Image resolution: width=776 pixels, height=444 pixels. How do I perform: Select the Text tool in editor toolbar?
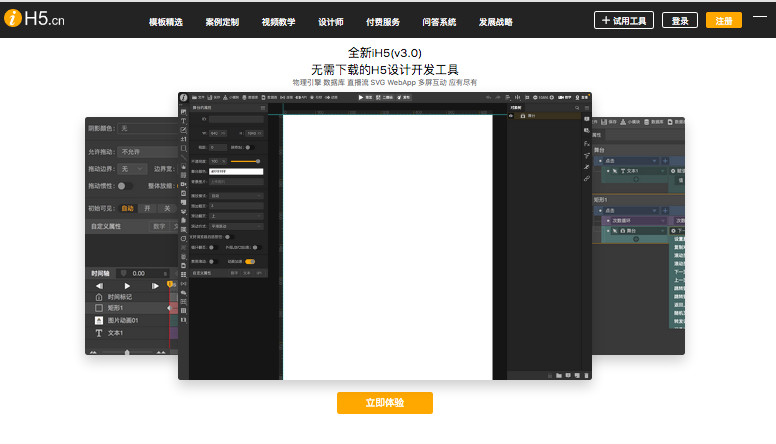pyautogui.click(x=184, y=121)
